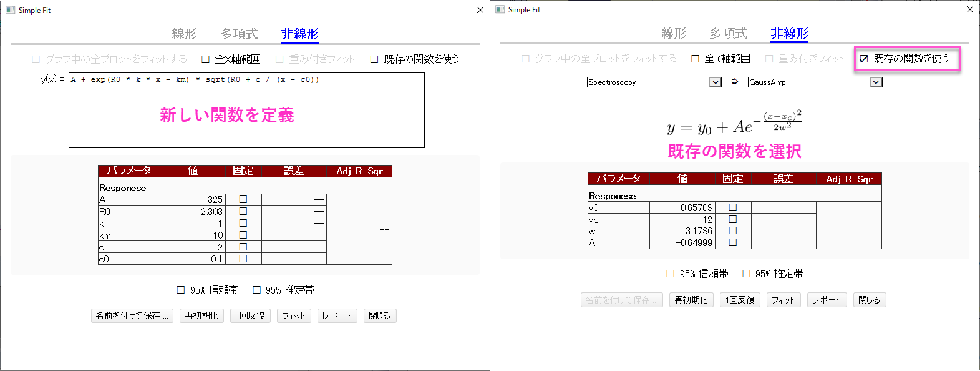Toggle fixed checkbox for parameter c0
Image resolution: width=980 pixels, height=371 pixels.
tap(243, 259)
